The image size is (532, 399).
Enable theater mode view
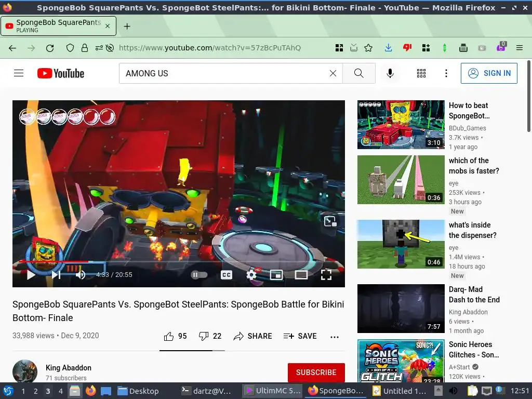point(301,275)
